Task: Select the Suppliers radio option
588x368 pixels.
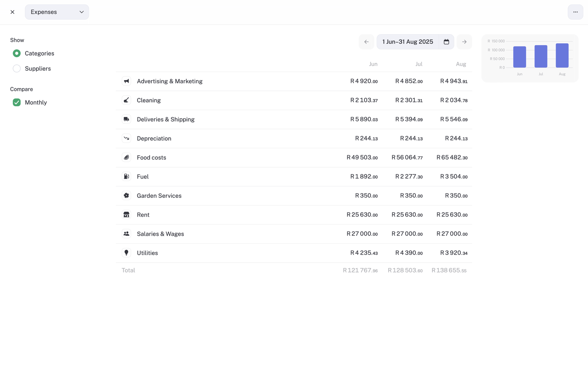Action: pyautogui.click(x=17, y=69)
